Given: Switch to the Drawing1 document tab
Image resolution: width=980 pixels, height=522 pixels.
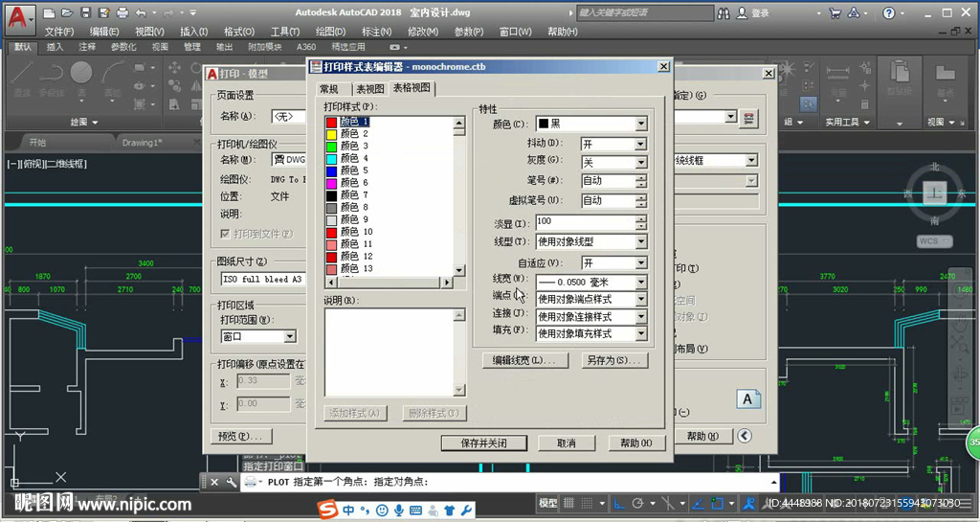Looking at the screenshot, I should click(x=142, y=143).
